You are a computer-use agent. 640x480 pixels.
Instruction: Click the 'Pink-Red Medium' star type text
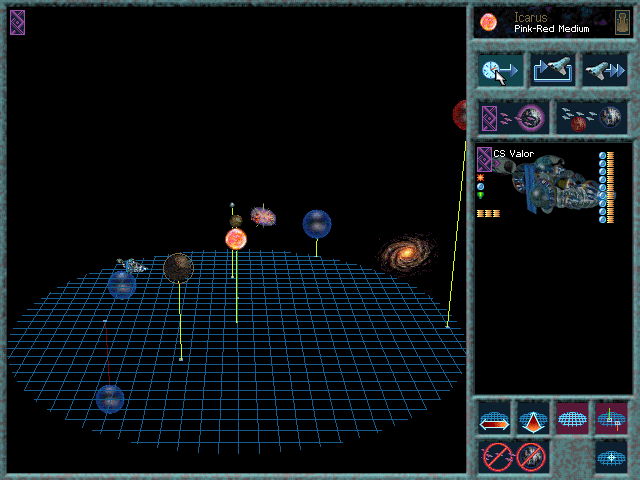tap(552, 29)
